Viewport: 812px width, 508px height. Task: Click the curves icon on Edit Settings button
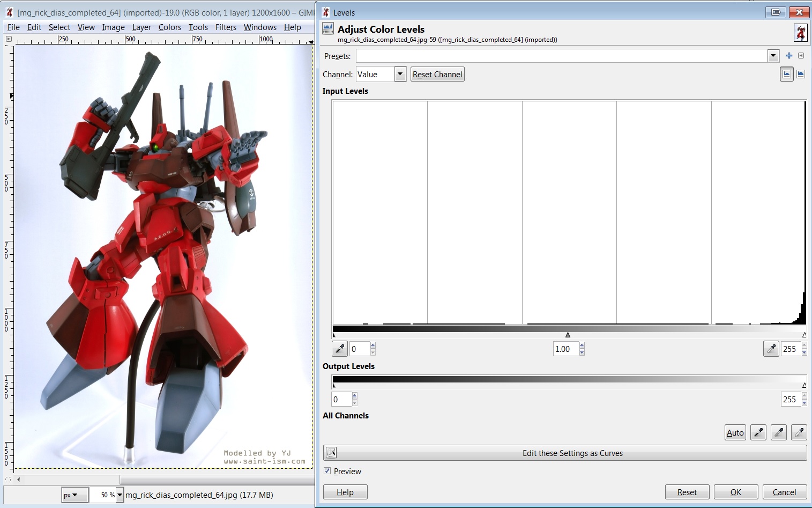(331, 453)
